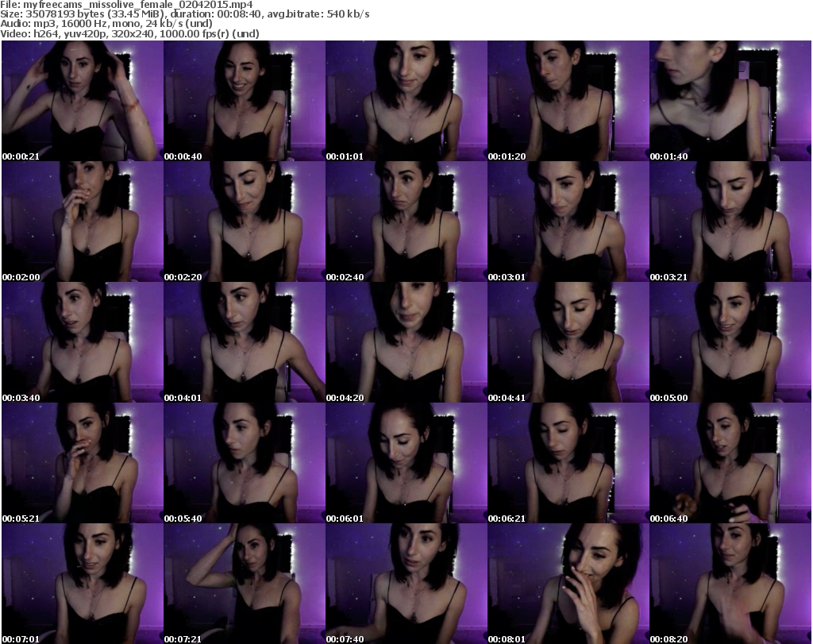Click the frame stamped 00:06:21
The height and width of the screenshot is (644, 813).
coord(568,463)
